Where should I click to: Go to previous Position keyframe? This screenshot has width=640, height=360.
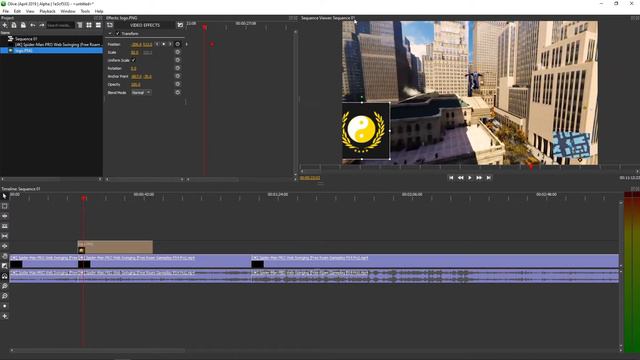point(157,44)
